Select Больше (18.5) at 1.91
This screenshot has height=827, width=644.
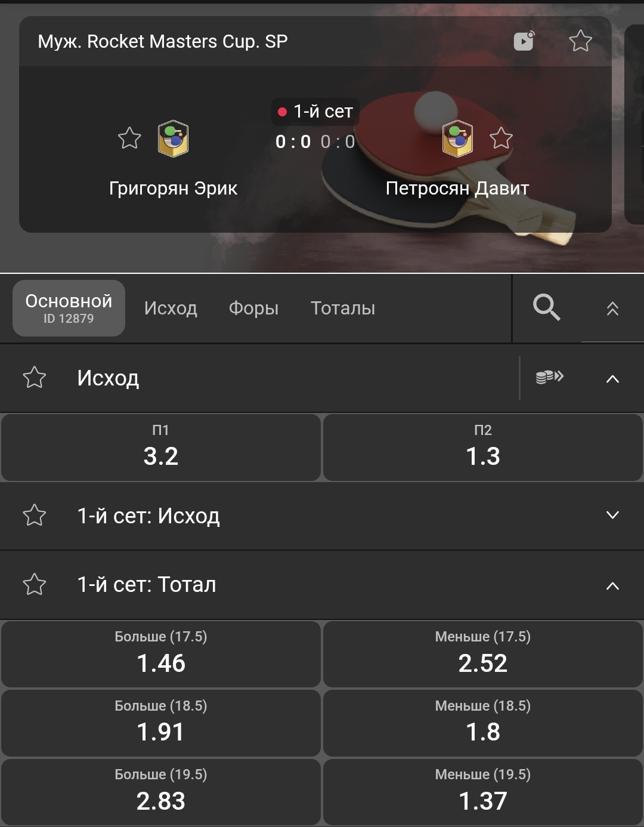(161, 723)
